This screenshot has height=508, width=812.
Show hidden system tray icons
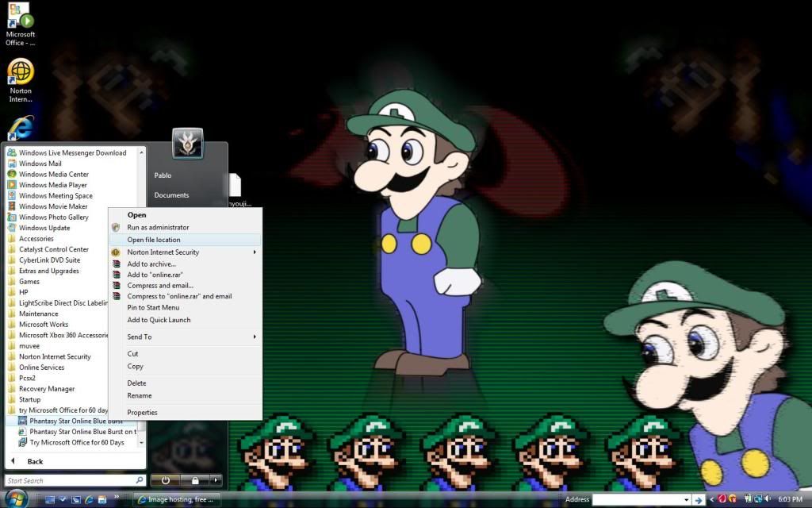pyautogui.click(x=711, y=499)
